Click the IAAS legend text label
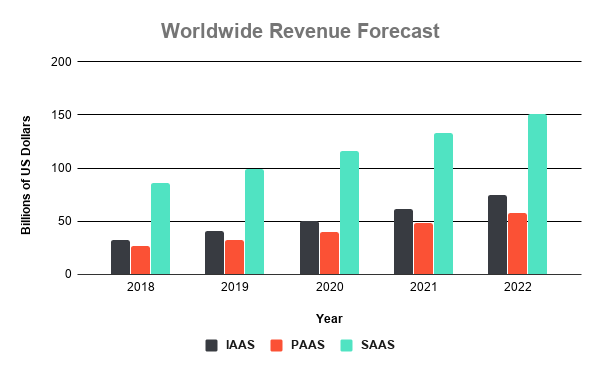600x371 pixels. coord(240,345)
